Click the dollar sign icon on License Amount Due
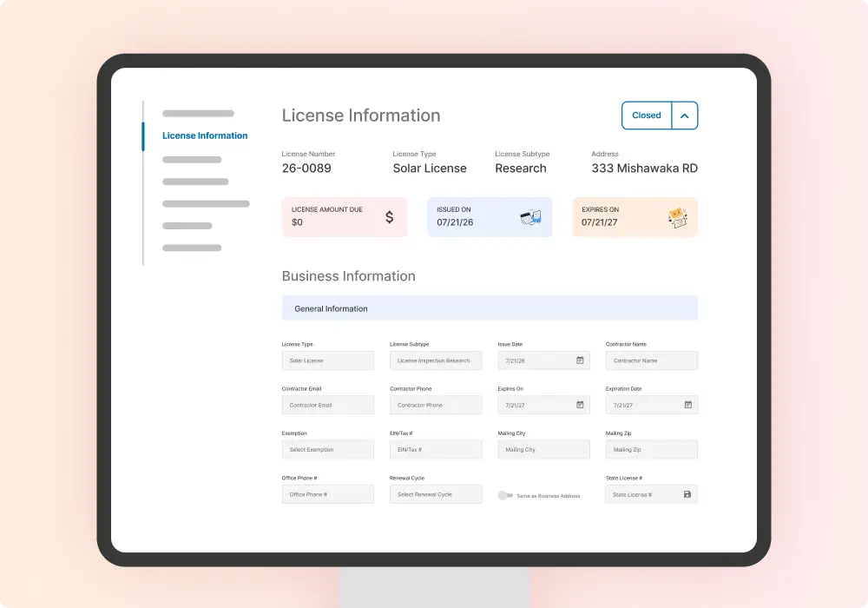868x608 pixels. [x=389, y=217]
